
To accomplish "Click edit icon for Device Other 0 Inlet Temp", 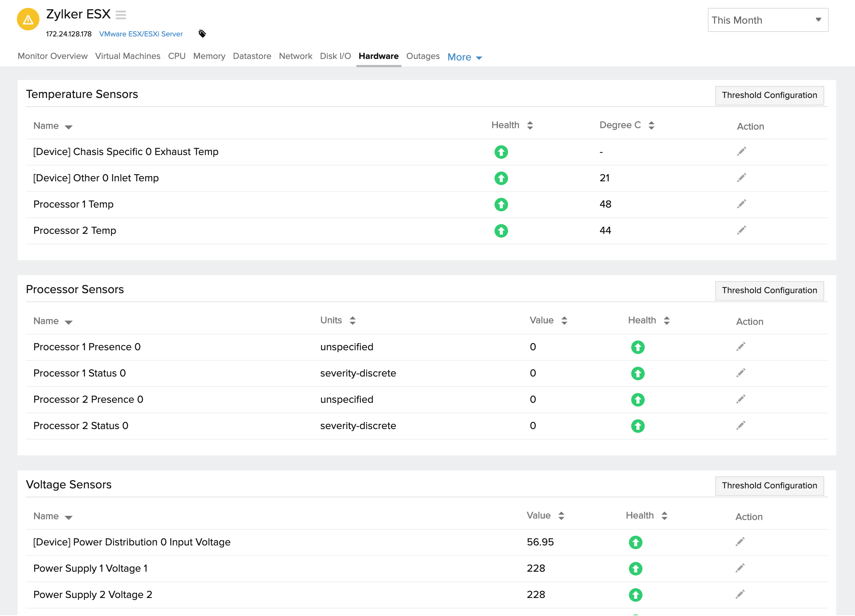I will click(x=742, y=177).
